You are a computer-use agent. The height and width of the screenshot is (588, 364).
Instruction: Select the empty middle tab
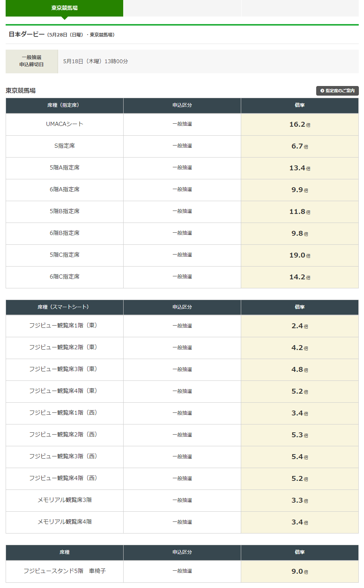(182, 8)
